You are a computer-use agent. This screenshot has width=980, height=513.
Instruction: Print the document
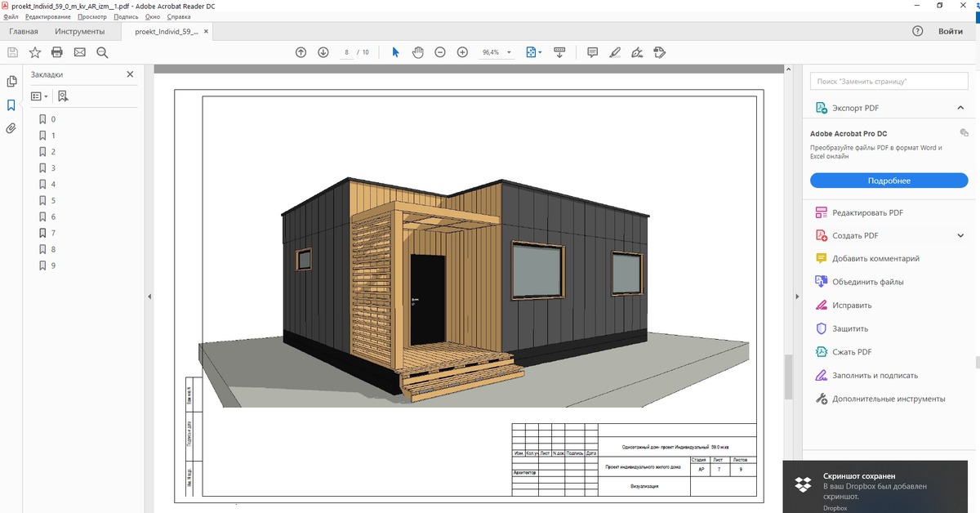(57, 52)
